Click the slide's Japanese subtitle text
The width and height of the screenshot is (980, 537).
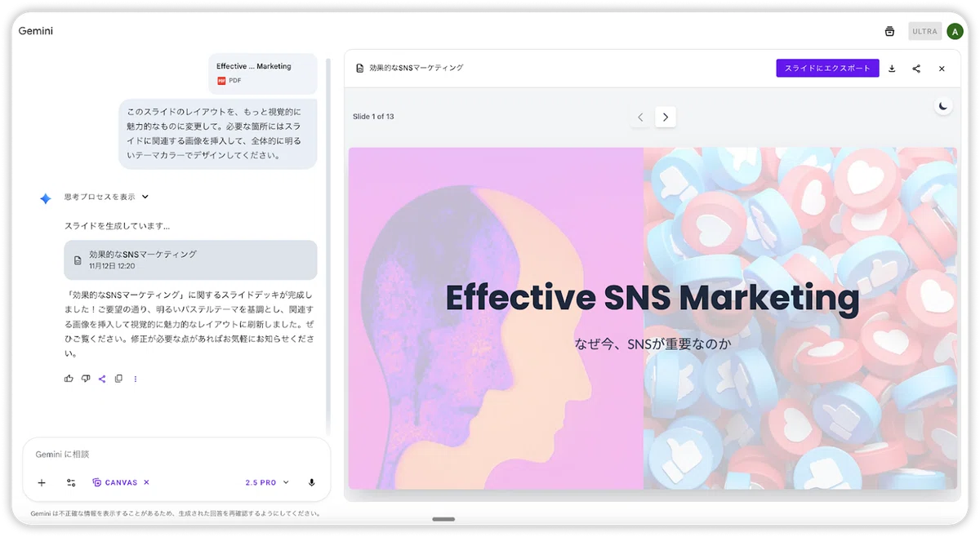(653, 344)
